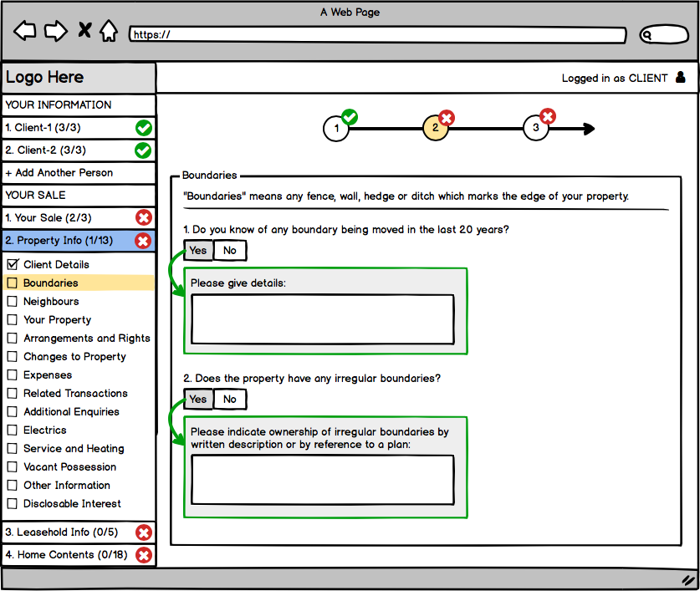The height and width of the screenshot is (591, 700).
Task: Click the browser back arrow icon
Action: coord(25,32)
